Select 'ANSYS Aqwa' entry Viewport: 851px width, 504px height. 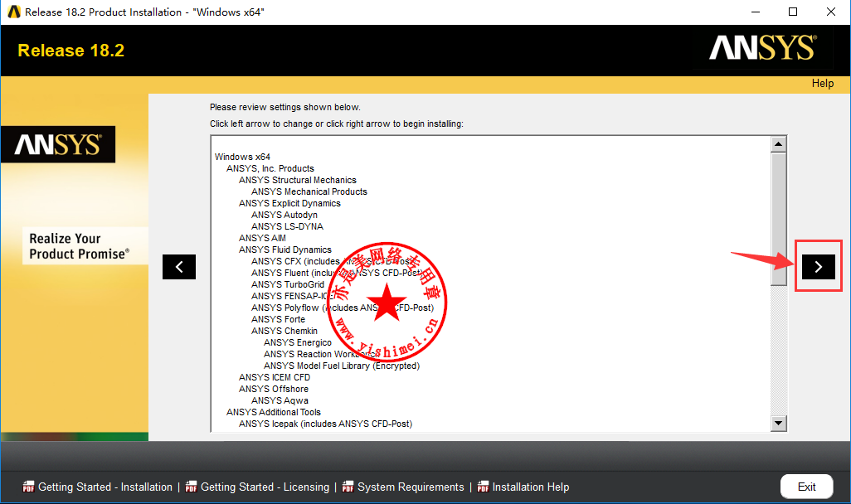coord(280,400)
